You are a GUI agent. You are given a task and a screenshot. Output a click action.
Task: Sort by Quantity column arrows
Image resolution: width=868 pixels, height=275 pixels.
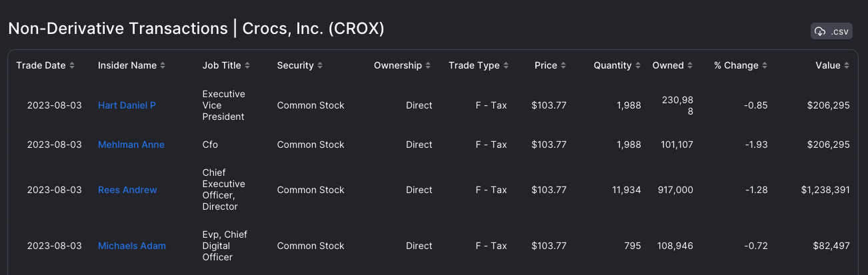click(638, 65)
